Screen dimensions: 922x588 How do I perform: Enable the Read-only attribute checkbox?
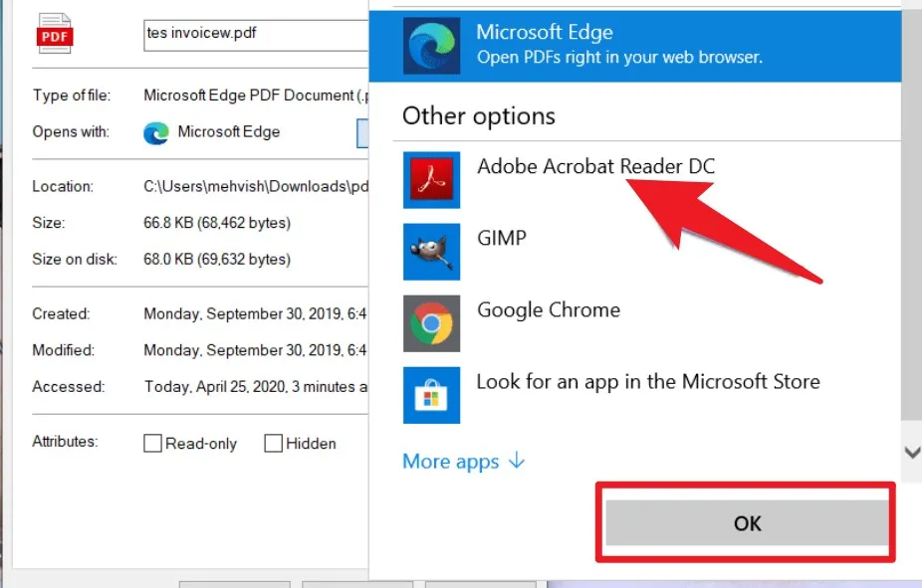(153, 443)
